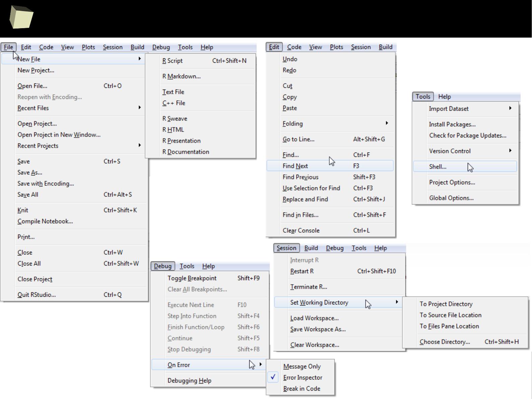Click the checkmark beside Error Inspector
The height and width of the screenshot is (399, 532).
click(273, 377)
